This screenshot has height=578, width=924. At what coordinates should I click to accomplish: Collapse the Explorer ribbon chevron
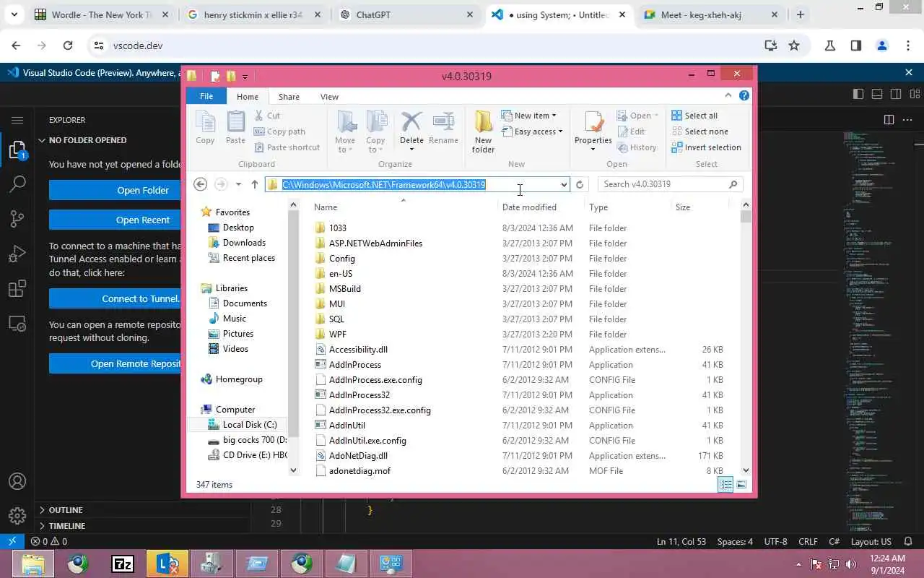click(728, 95)
